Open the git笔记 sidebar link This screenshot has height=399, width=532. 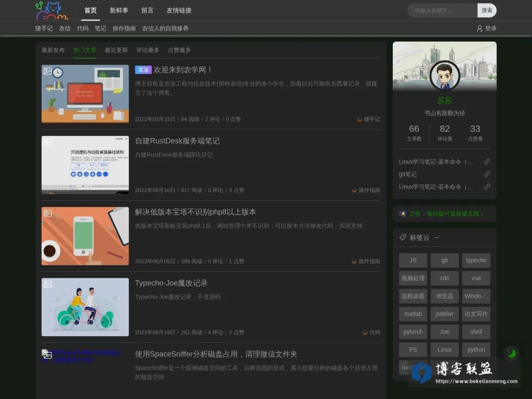coord(408,174)
